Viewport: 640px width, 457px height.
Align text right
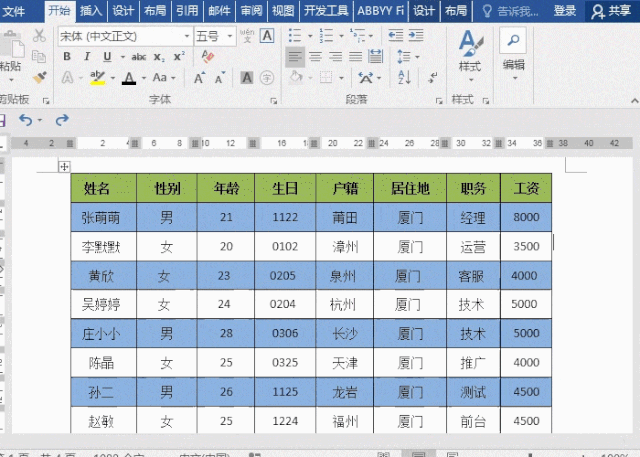335,56
